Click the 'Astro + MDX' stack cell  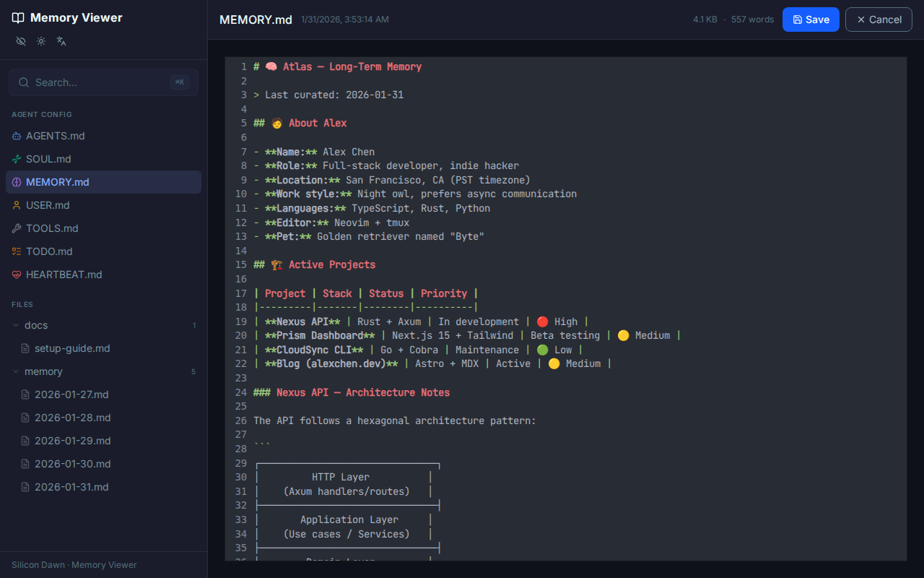[x=447, y=363]
